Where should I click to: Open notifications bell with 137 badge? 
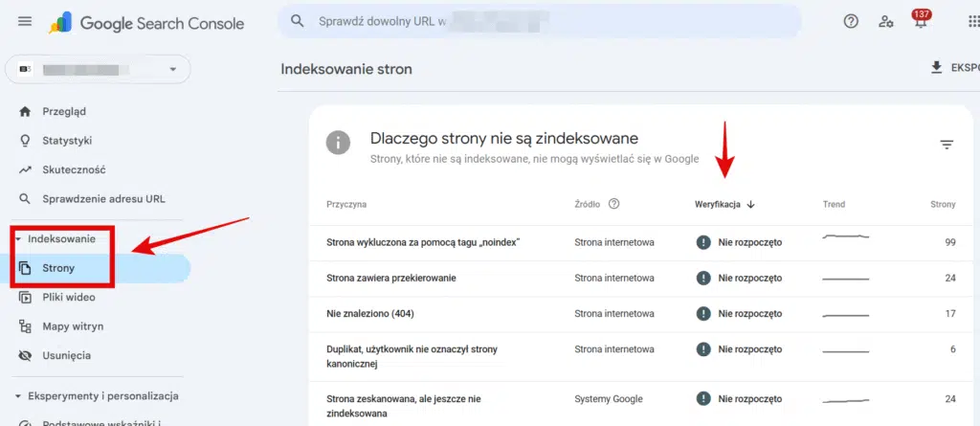[921, 19]
